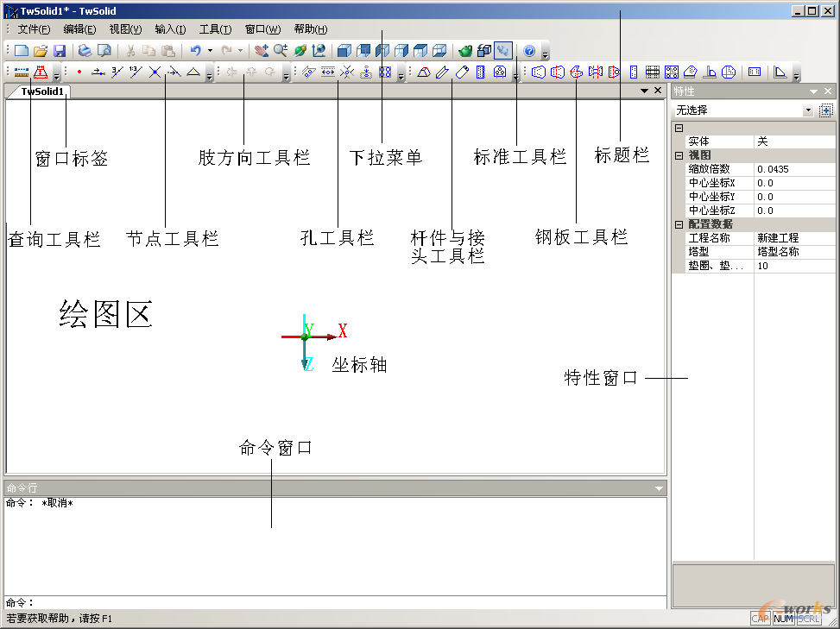
Task: Click the 垫圈、垫... value 10
Action: (x=794, y=266)
